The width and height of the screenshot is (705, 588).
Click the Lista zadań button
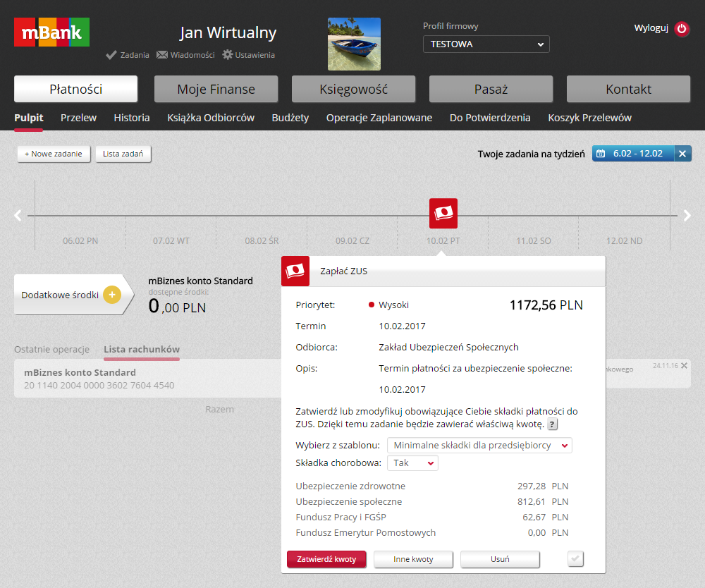click(x=123, y=154)
